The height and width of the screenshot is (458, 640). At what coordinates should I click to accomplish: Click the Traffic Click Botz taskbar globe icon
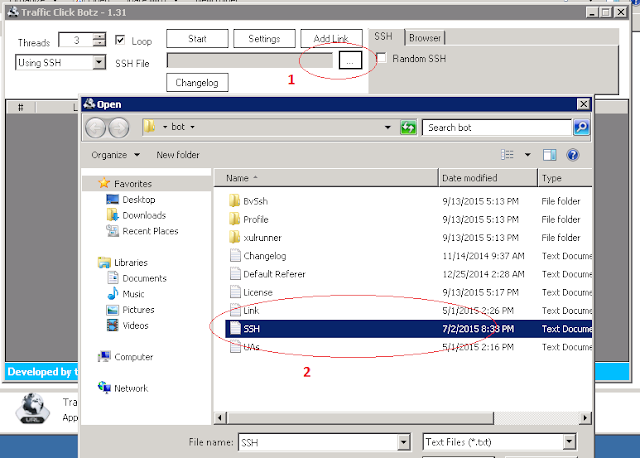(x=32, y=408)
